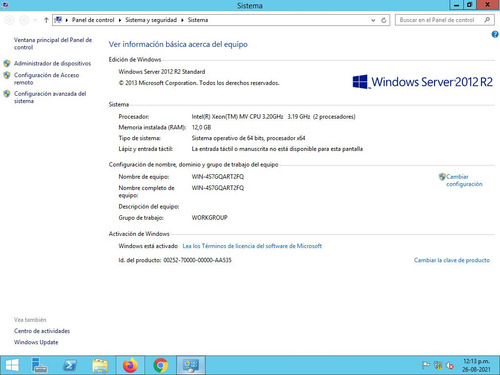This screenshot has height=375, width=500.
Task: Open Configuración de Acceso remoto link
Action: coord(46,79)
